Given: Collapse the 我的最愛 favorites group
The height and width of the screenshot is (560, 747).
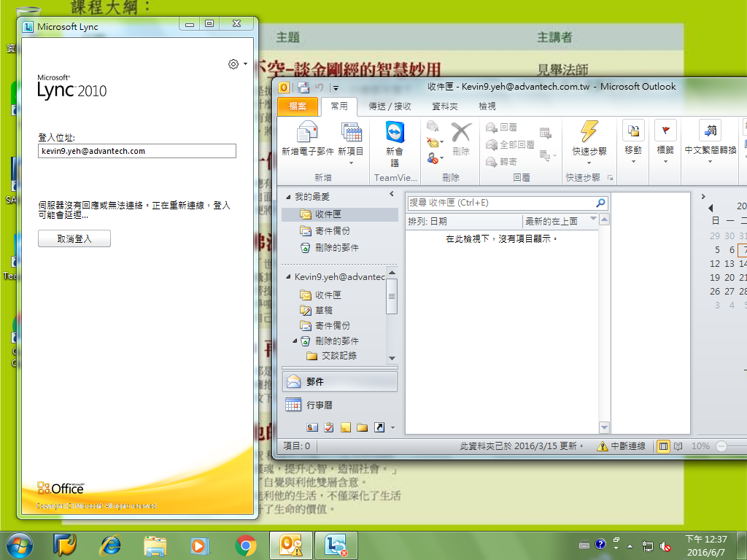Looking at the screenshot, I should (x=288, y=197).
